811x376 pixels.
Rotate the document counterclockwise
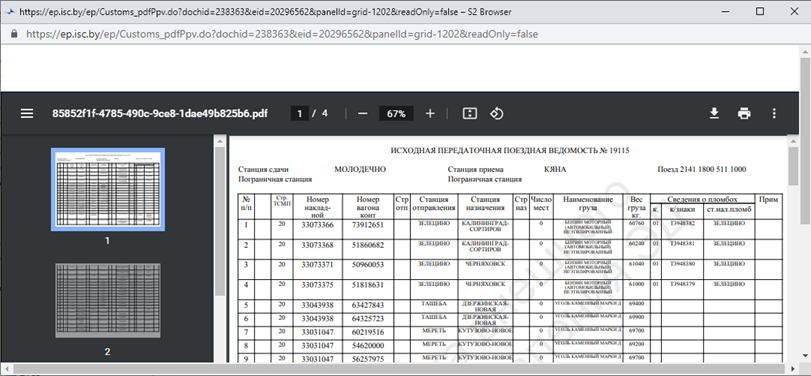coord(497,114)
